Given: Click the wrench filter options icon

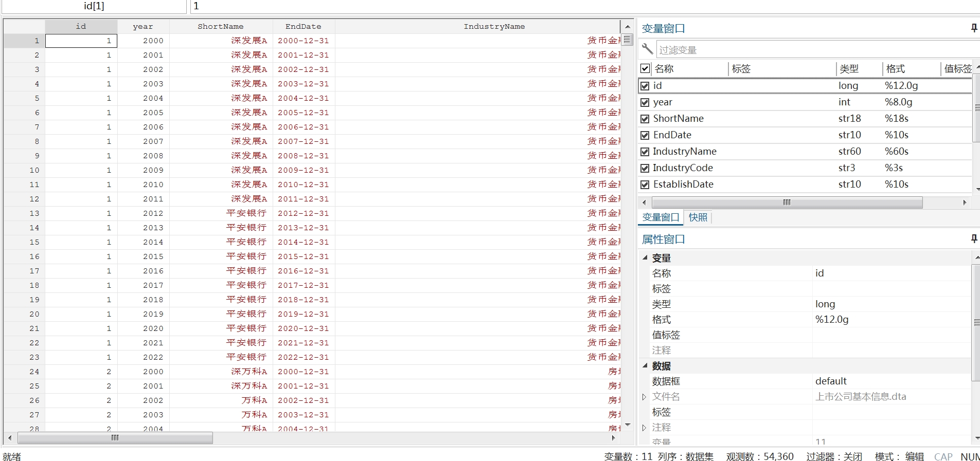Looking at the screenshot, I should coord(648,49).
